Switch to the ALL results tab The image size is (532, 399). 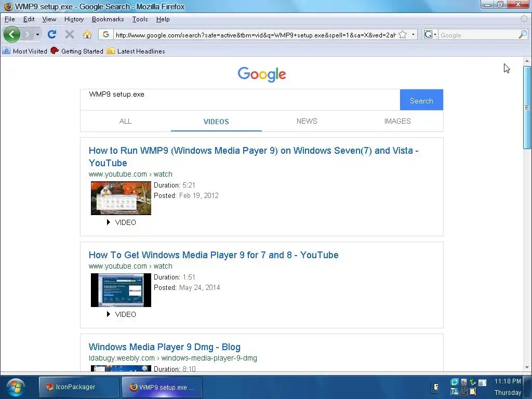click(x=126, y=121)
